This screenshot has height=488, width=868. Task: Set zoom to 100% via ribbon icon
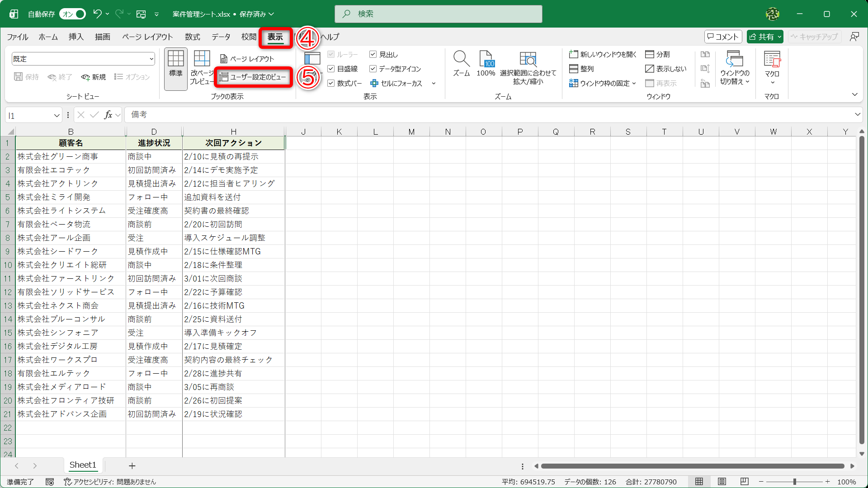[x=486, y=63]
